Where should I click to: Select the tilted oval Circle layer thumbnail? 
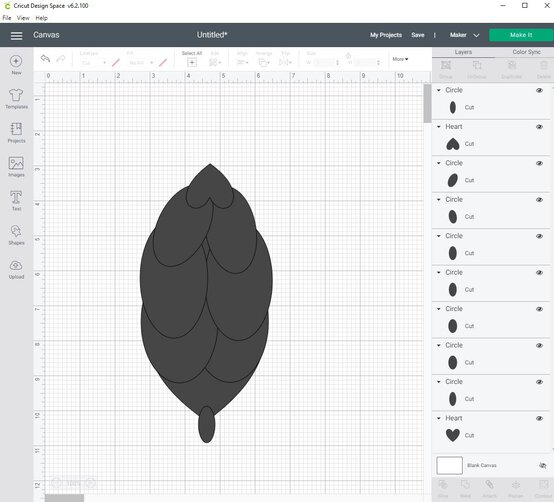tap(453, 180)
